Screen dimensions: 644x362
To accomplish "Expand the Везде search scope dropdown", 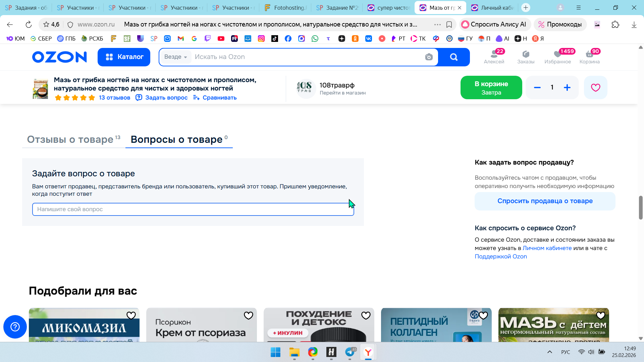I will click(176, 57).
